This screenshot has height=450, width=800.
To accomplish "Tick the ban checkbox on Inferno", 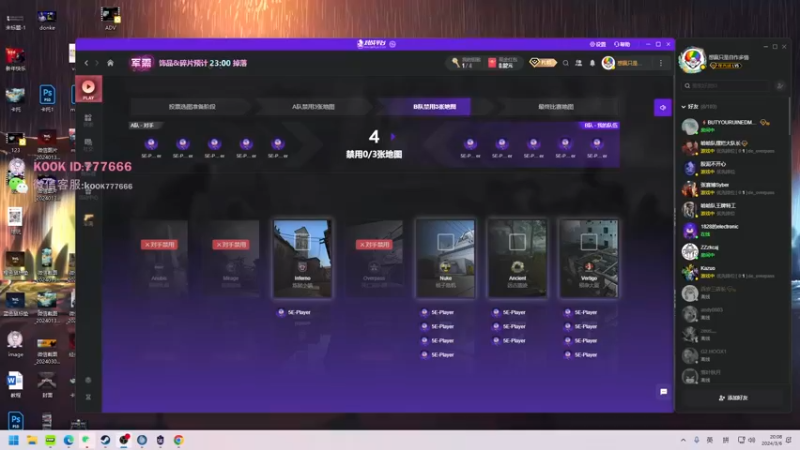I will 303,241.
